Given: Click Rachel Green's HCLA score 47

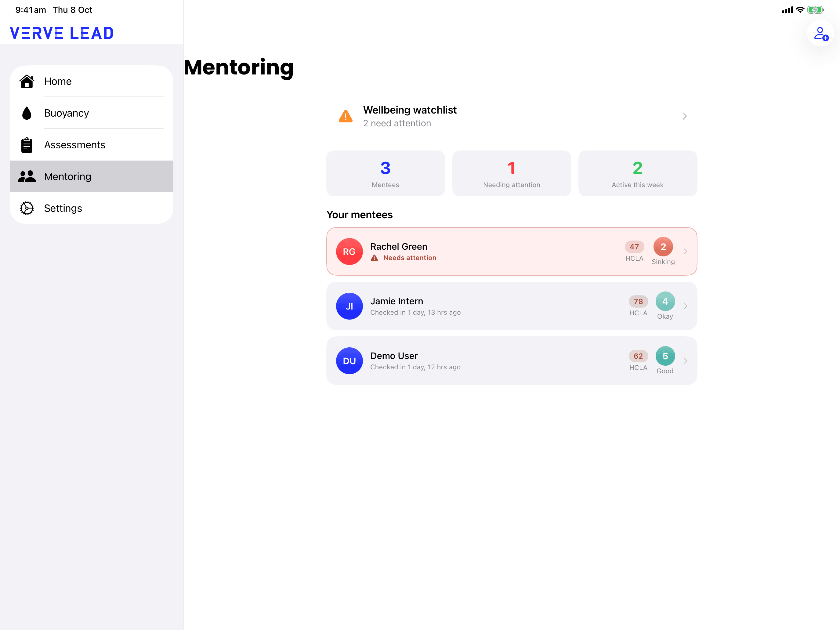Looking at the screenshot, I should pos(634,247).
